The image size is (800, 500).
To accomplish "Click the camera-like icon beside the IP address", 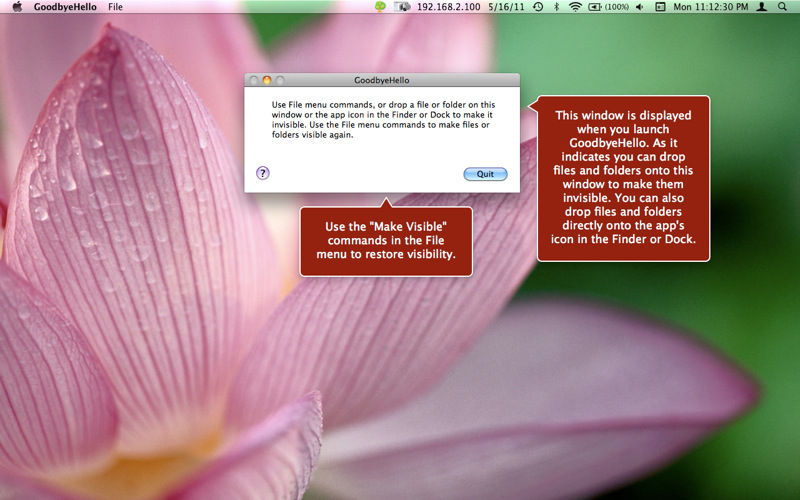I will point(402,7).
